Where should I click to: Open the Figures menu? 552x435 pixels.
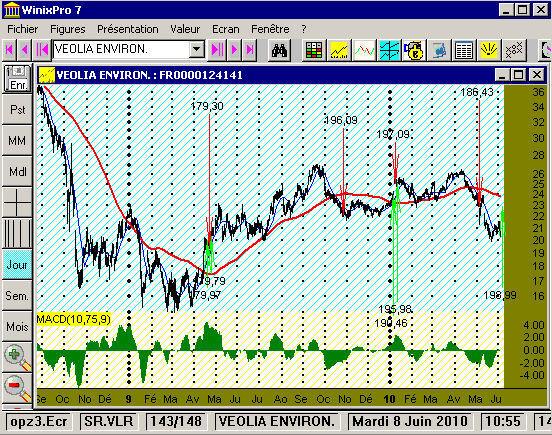tap(68, 29)
